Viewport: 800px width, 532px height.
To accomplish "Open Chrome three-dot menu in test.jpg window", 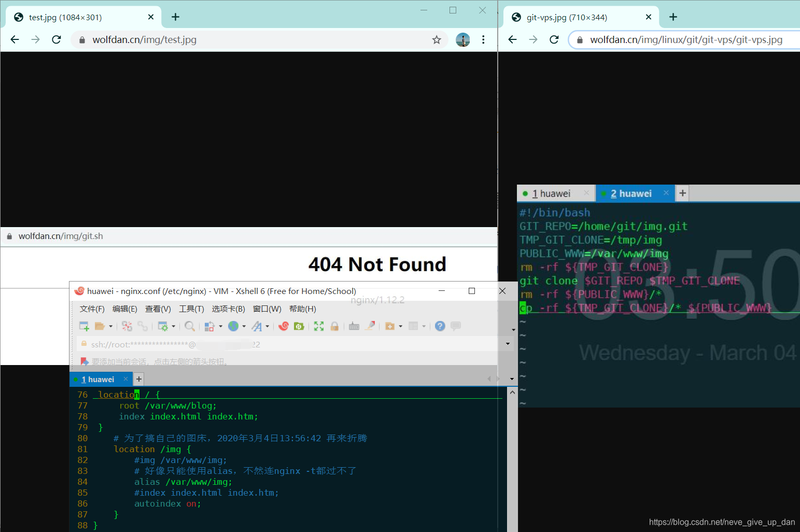I will pyautogui.click(x=483, y=39).
